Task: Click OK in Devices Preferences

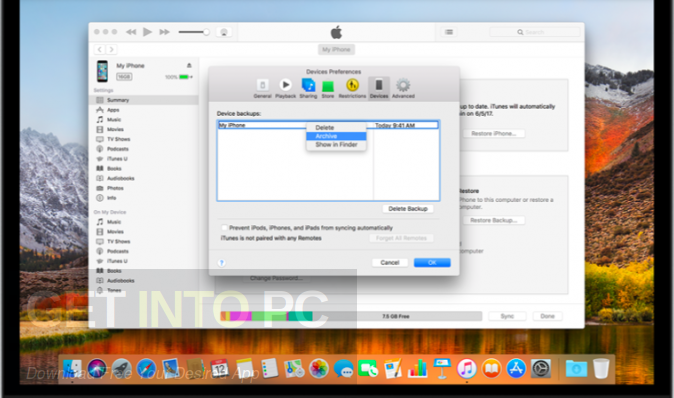Action: coord(432,263)
